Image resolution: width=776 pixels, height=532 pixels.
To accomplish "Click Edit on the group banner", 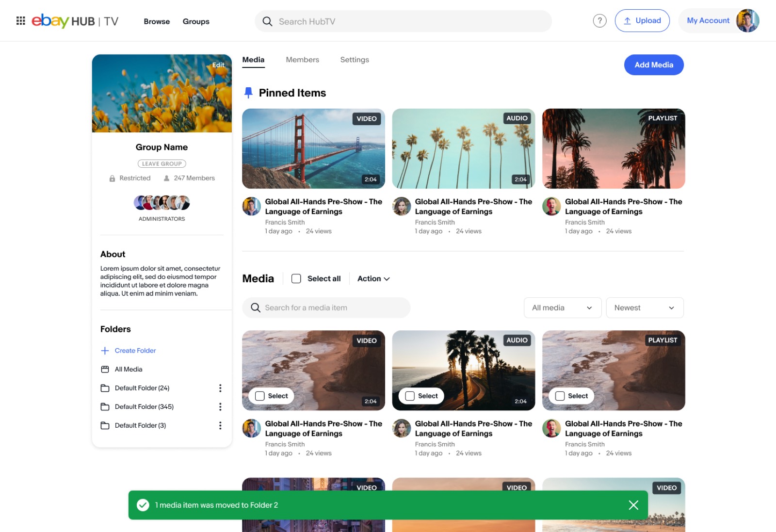I will click(218, 64).
